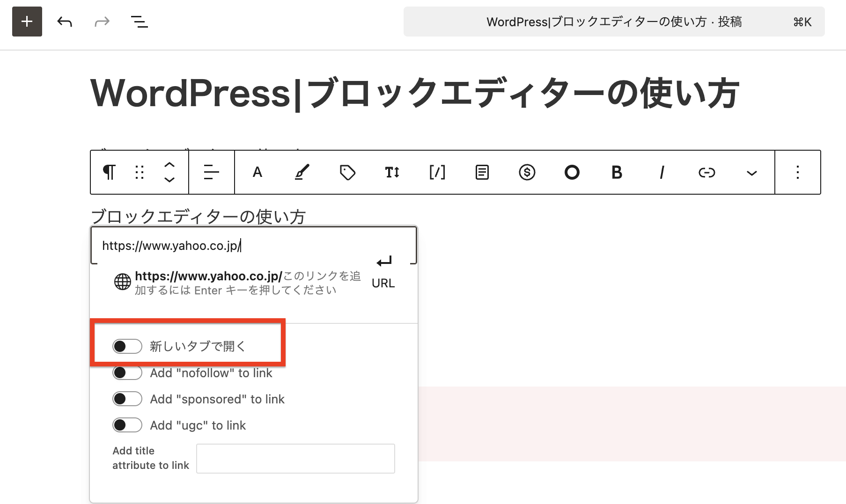Image resolution: width=846 pixels, height=504 pixels.
Task: Open the text alignment options
Action: click(x=212, y=172)
